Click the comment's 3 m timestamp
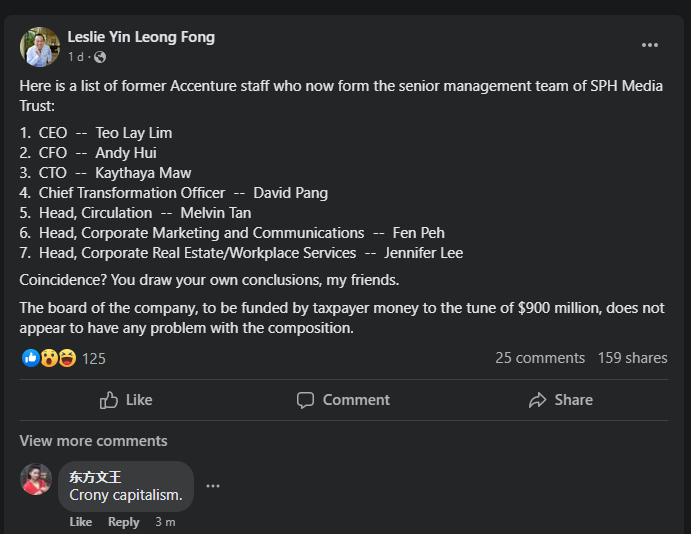The width and height of the screenshot is (691, 534). point(165,522)
